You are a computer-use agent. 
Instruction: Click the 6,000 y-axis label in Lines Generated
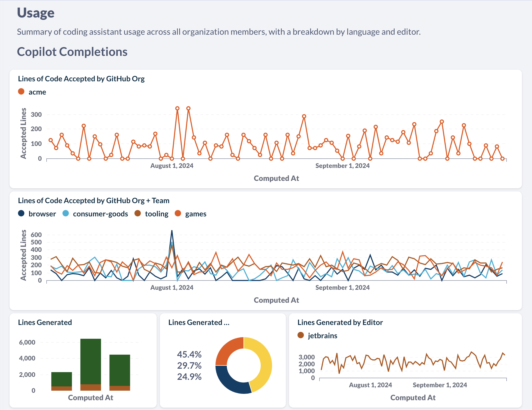pyautogui.click(x=27, y=342)
